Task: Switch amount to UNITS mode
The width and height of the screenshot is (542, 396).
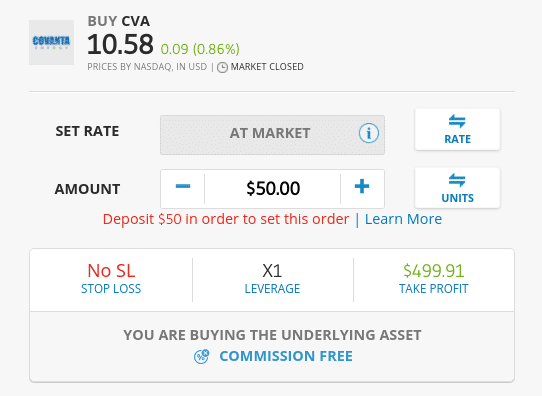Action: click(457, 188)
